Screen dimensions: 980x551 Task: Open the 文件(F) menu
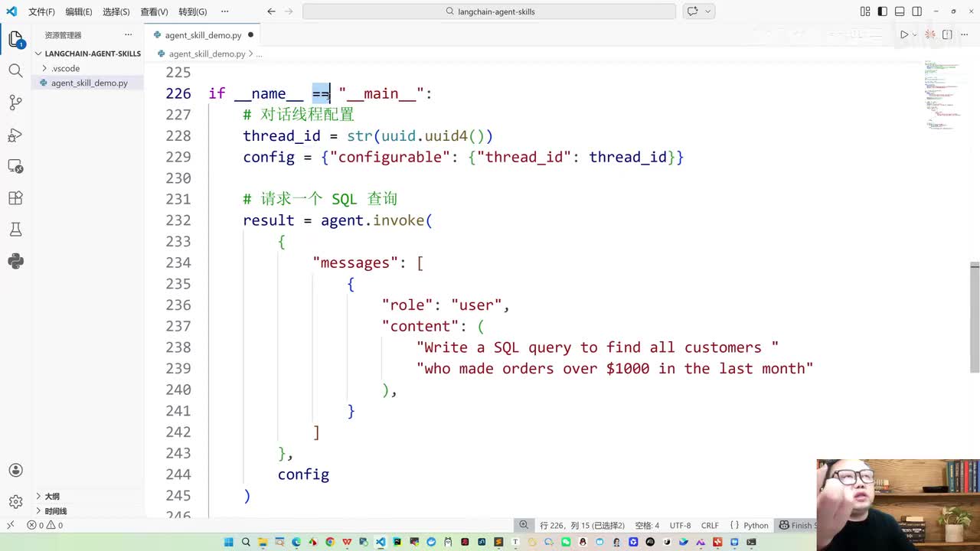pos(41,11)
